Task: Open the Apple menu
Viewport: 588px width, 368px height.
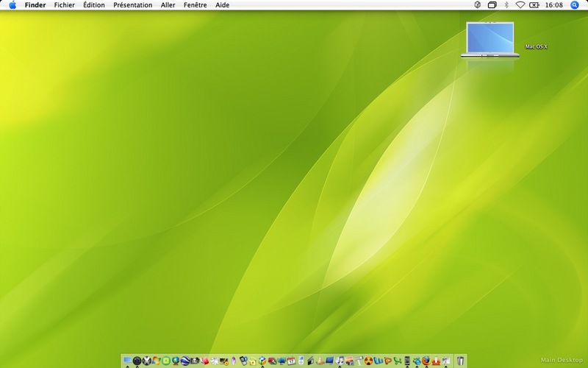Action: pos(12,5)
